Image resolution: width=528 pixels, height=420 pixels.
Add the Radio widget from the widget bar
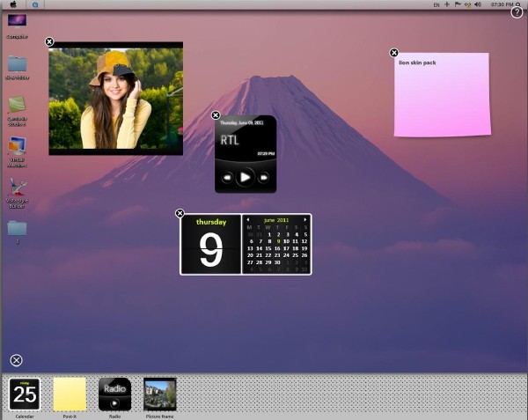tap(114, 394)
